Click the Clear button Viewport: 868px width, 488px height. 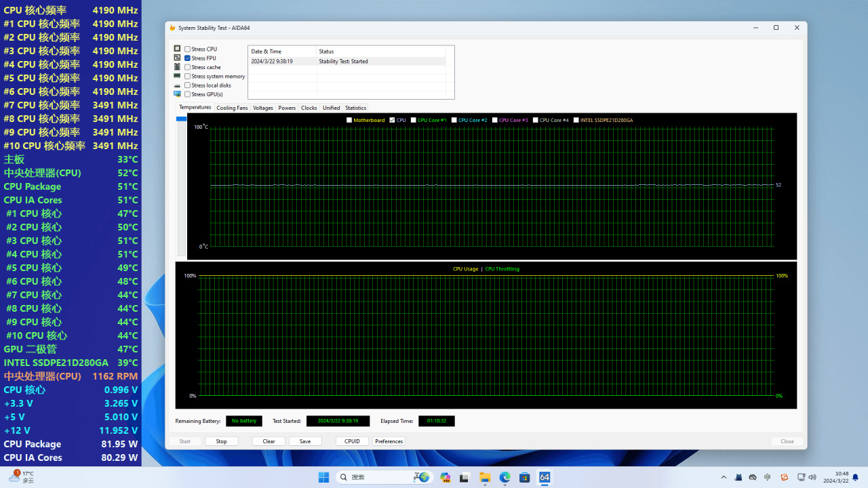pyautogui.click(x=269, y=441)
